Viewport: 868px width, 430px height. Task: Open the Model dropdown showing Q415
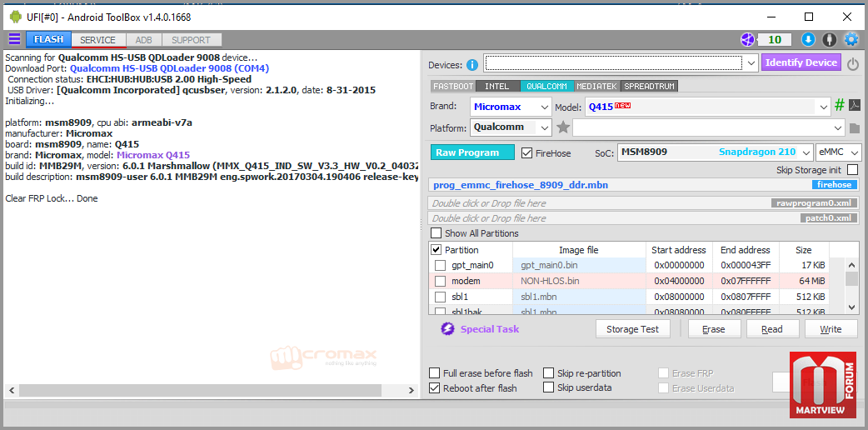point(708,107)
